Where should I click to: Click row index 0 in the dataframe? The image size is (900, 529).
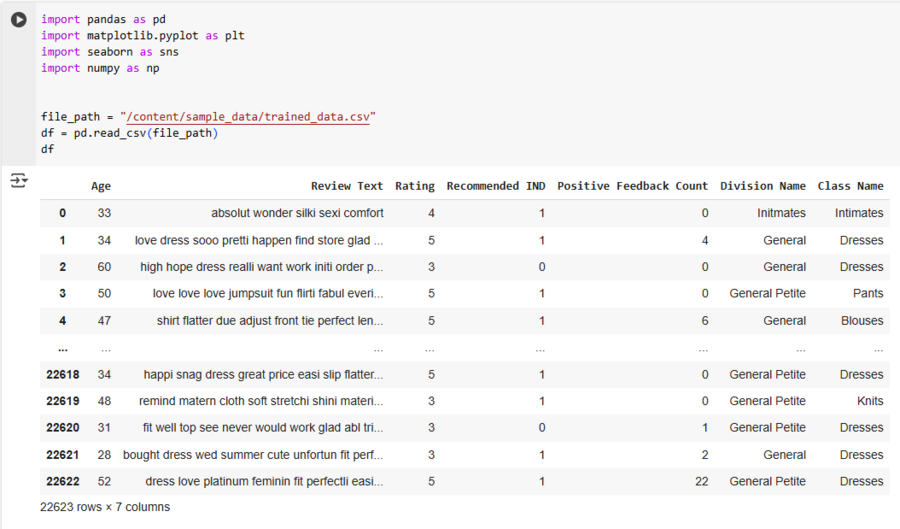[x=62, y=213]
